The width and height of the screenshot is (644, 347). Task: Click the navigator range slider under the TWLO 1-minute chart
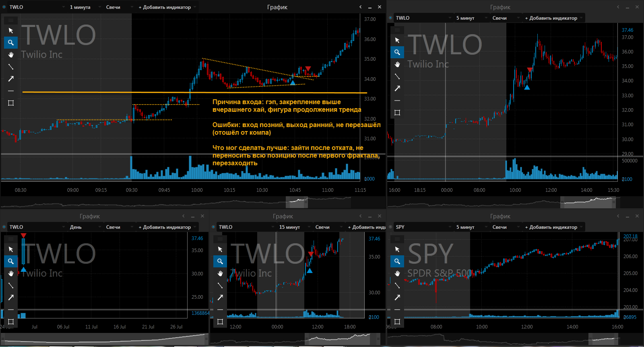(x=297, y=202)
